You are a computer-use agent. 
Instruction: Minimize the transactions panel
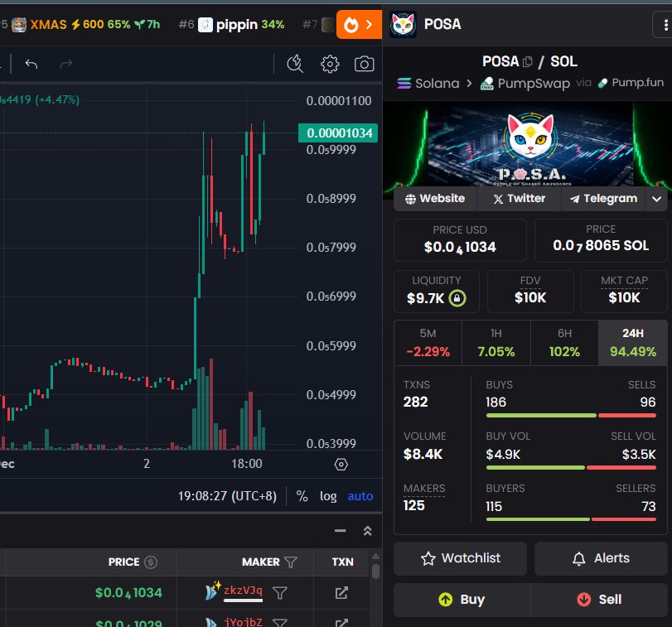[x=341, y=531]
